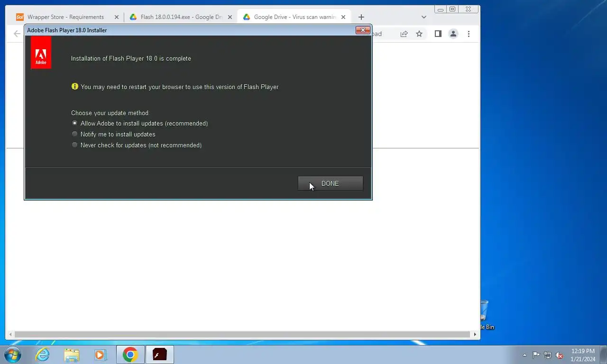
Task: Toggle Chrome side panel
Action: [438, 34]
